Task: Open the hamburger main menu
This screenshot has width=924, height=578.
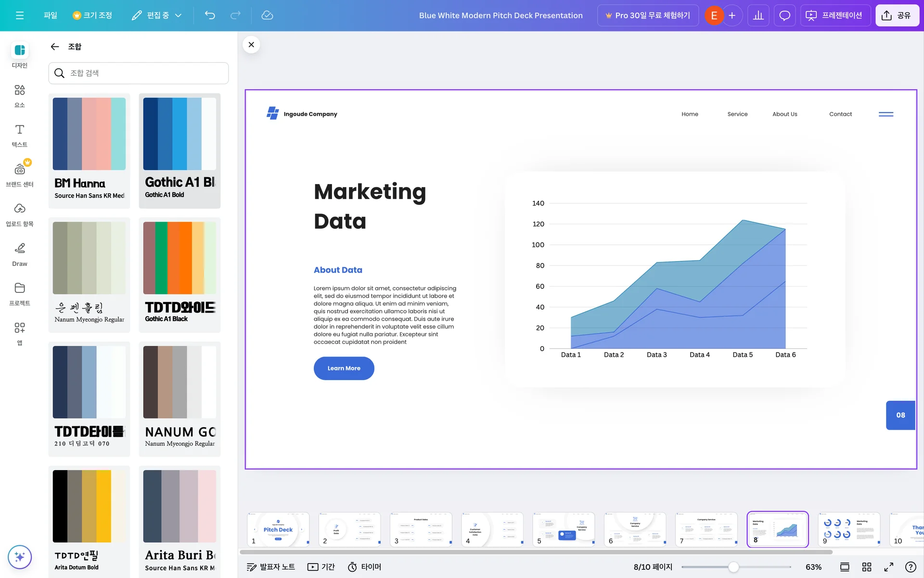Action: [x=20, y=15]
